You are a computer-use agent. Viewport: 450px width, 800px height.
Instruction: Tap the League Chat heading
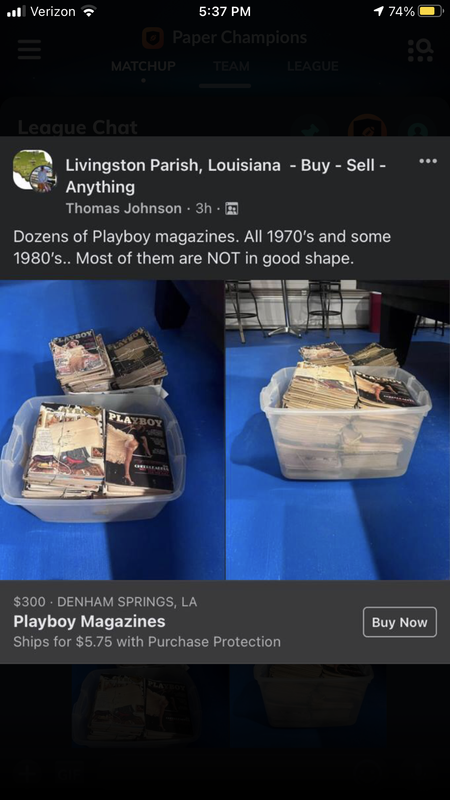78,127
